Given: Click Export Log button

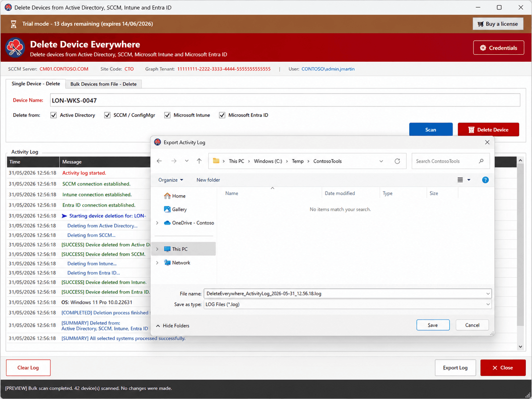Looking at the screenshot, I should pyautogui.click(x=455, y=367).
